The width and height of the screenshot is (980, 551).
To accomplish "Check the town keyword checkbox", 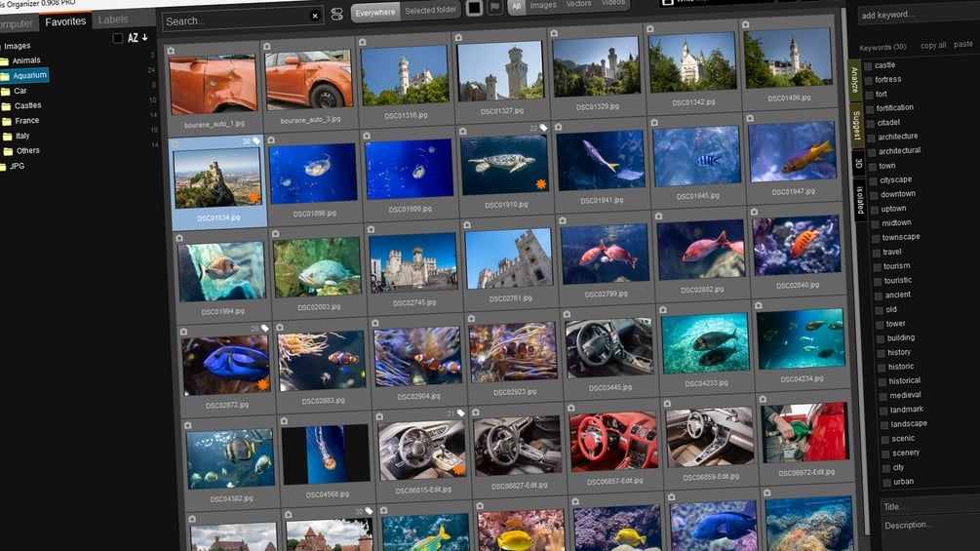I will pos(873,166).
